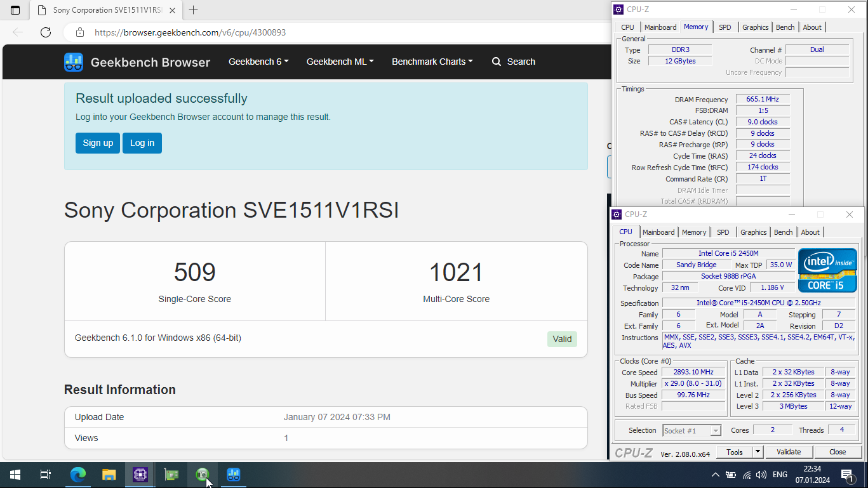Click the Search magnifier icon in navbar
Screen dimensions: 868x488
[497, 62]
